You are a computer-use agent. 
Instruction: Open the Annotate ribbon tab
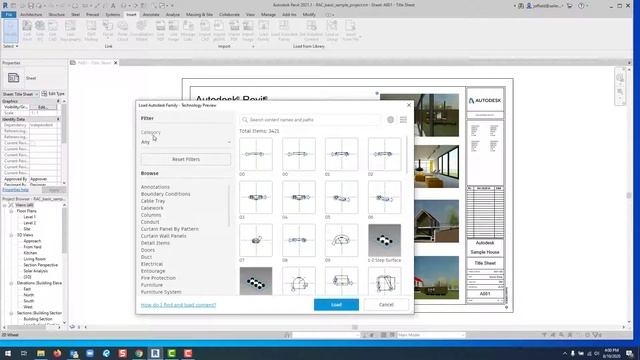[x=151, y=14]
